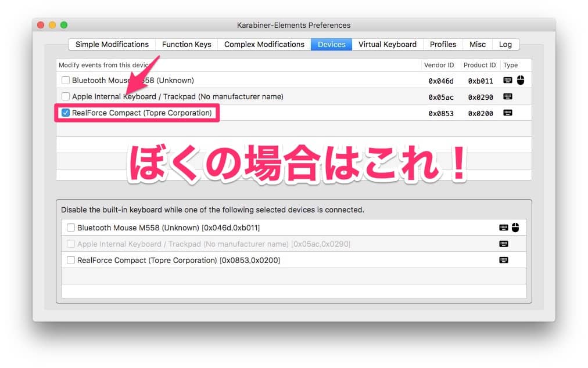Image resolution: width=588 pixels, height=368 pixels.
Task: Click Product ID column header
Action: (479, 65)
